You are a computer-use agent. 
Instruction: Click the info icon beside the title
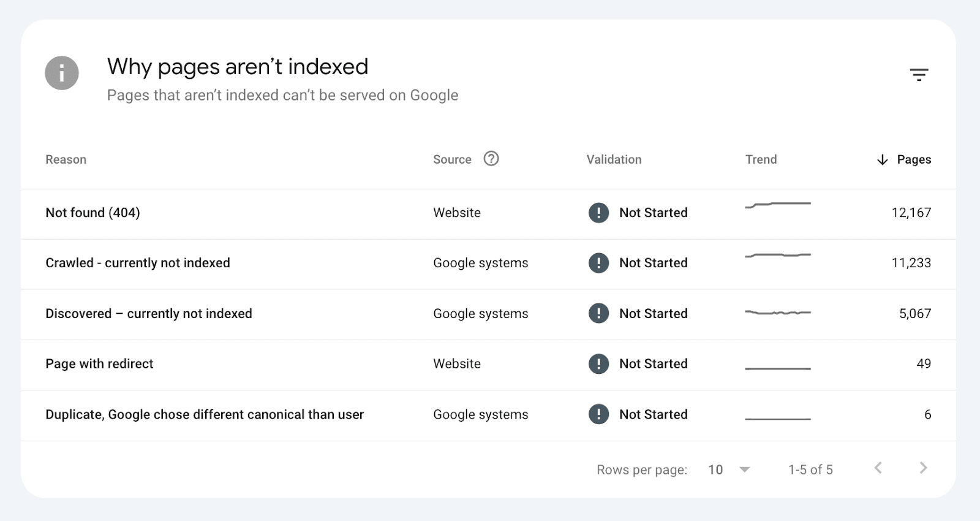[x=62, y=73]
